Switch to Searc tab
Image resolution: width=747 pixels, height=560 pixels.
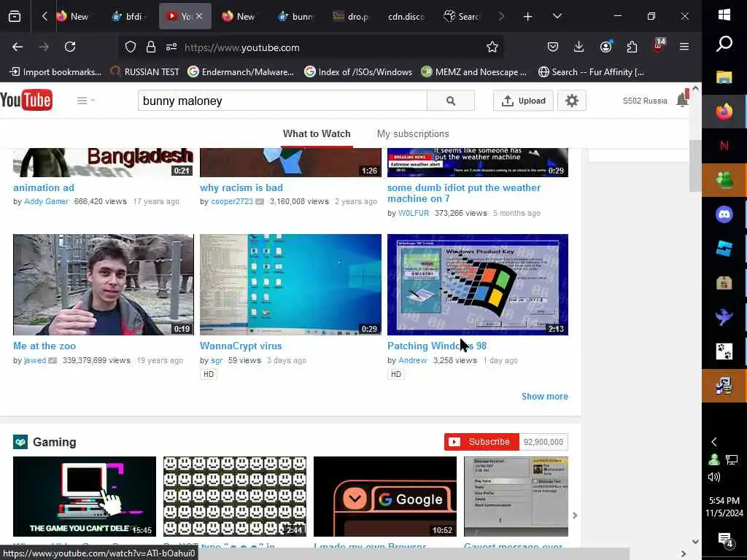tap(461, 16)
